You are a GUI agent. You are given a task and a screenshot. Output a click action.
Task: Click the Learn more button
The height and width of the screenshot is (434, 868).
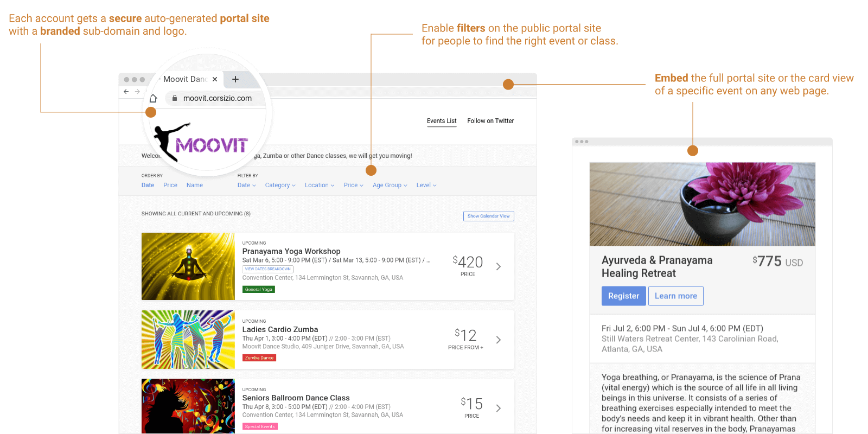click(676, 296)
